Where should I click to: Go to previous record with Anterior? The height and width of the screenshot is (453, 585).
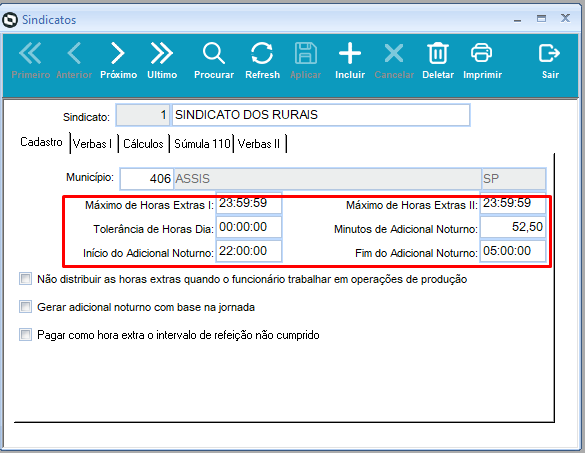coord(74,60)
